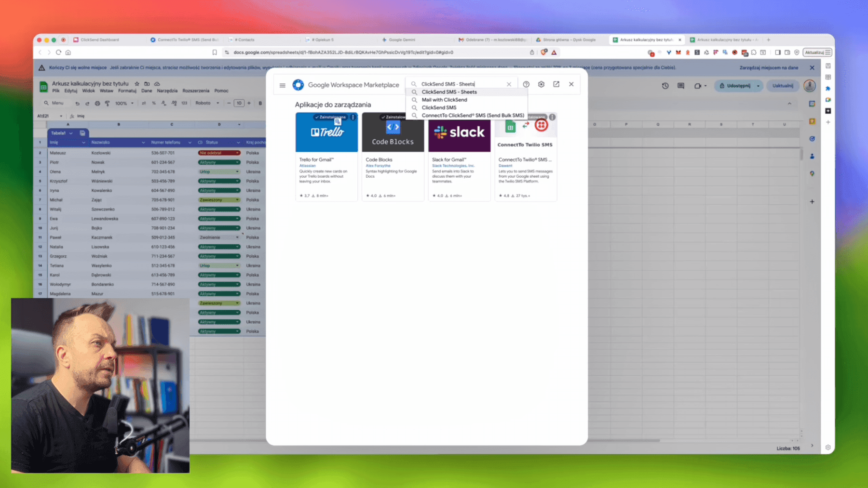Open the Code Blocks app card
The width and height of the screenshot is (868, 488).
393,157
